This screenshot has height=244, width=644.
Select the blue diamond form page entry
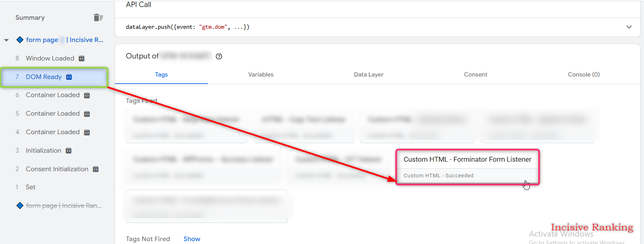pos(60,40)
